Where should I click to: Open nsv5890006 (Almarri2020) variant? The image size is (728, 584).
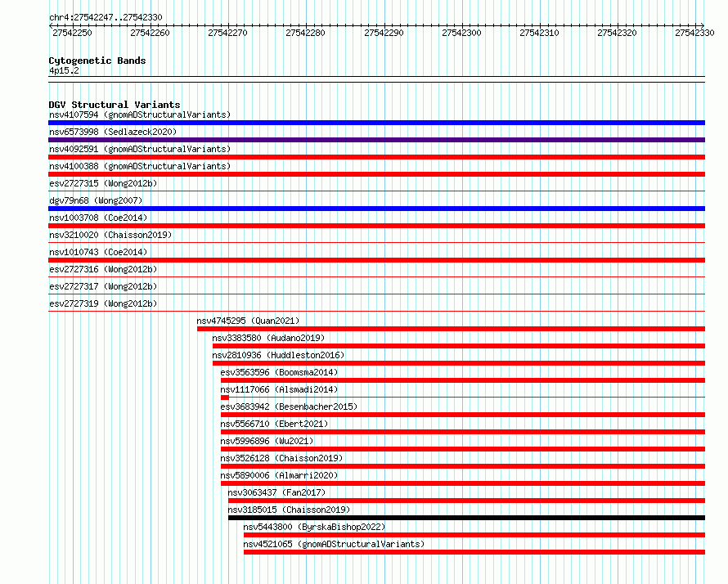click(x=279, y=475)
